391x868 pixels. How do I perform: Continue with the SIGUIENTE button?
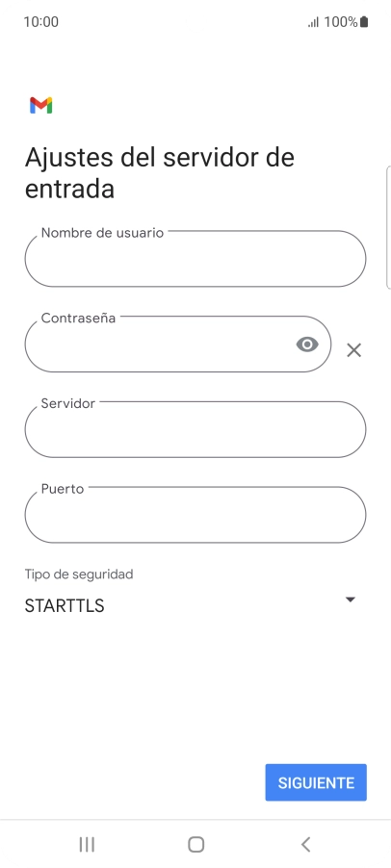point(316,782)
